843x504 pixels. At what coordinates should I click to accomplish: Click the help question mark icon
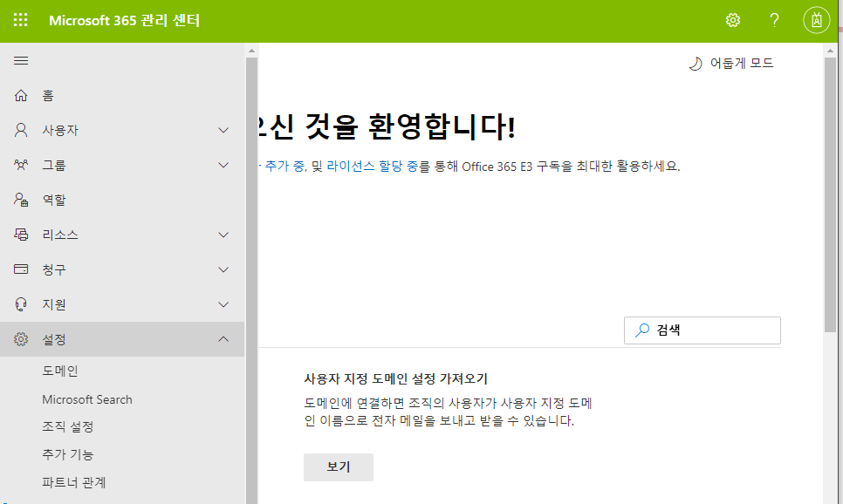click(x=774, y=20)
